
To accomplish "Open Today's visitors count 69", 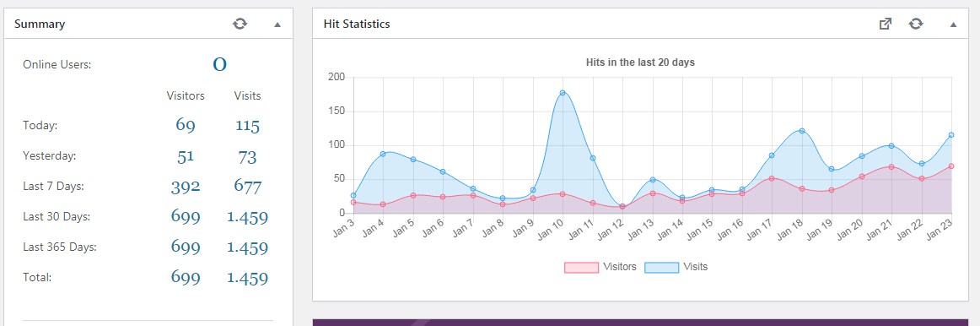I will coord(186,125).
